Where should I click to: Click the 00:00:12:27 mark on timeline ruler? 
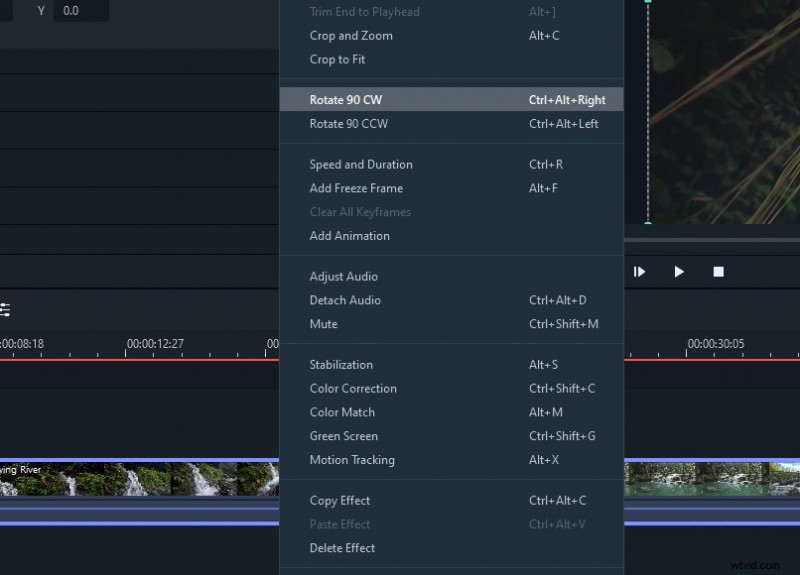[155, 345]
